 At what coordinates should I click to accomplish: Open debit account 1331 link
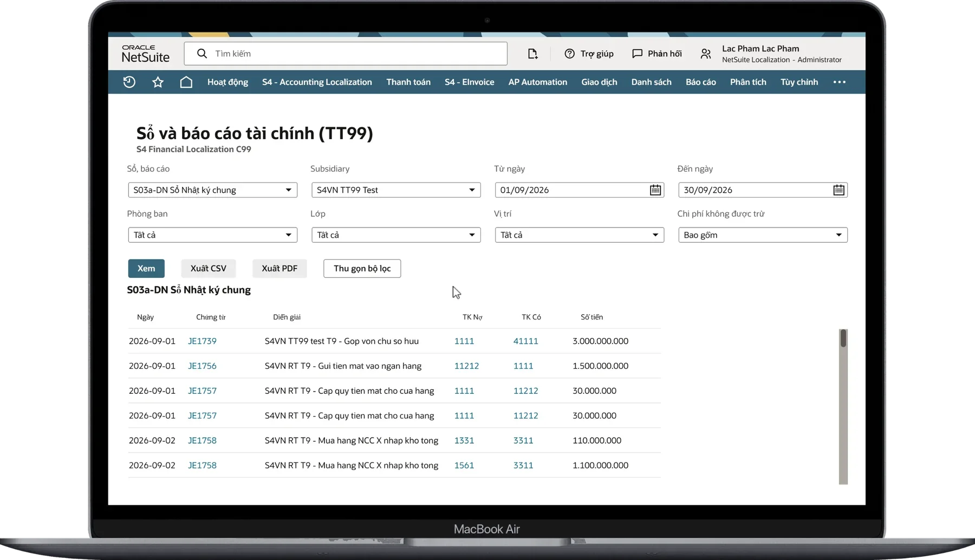(464, 440)
